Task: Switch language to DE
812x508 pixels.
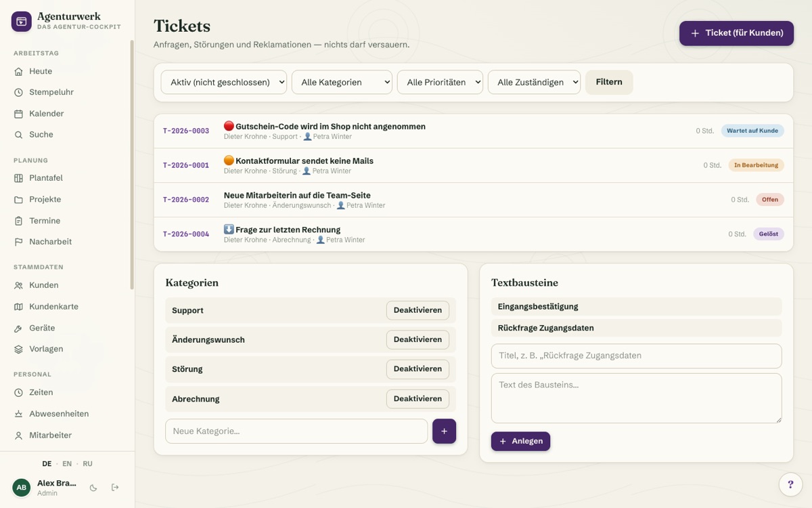Action: [x=47, y=464]
